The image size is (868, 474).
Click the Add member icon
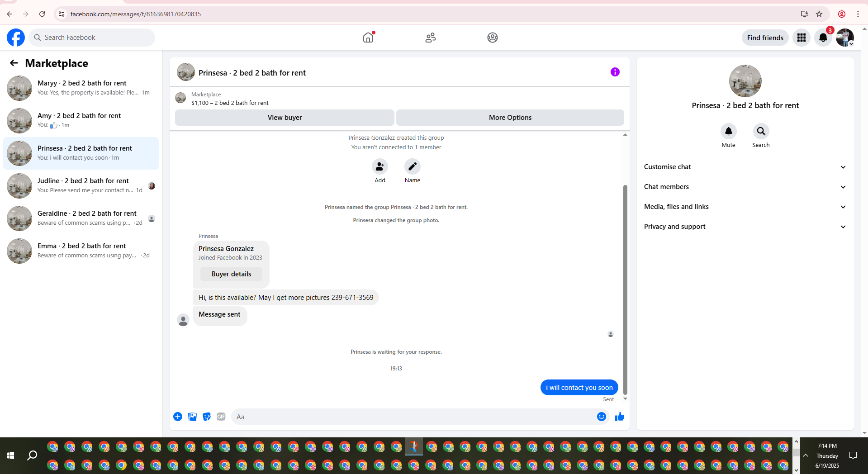[380, 167]
